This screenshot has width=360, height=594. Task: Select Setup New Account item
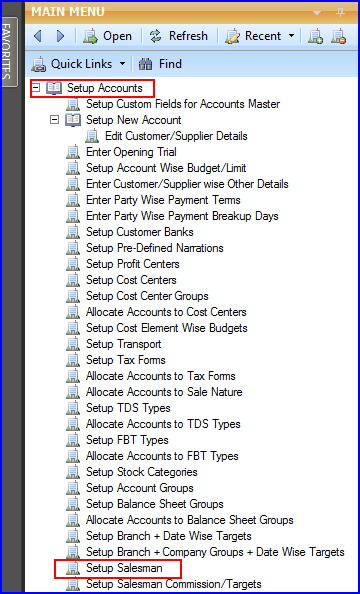click(x=133, y=120)
